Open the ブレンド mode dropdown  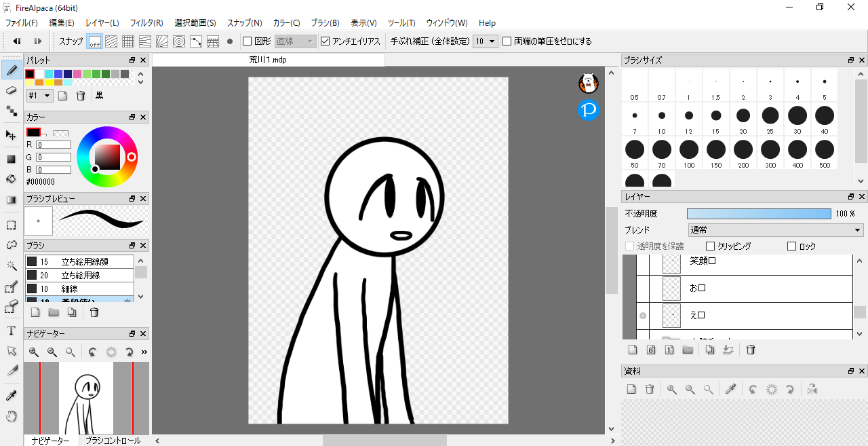(776, 230)
